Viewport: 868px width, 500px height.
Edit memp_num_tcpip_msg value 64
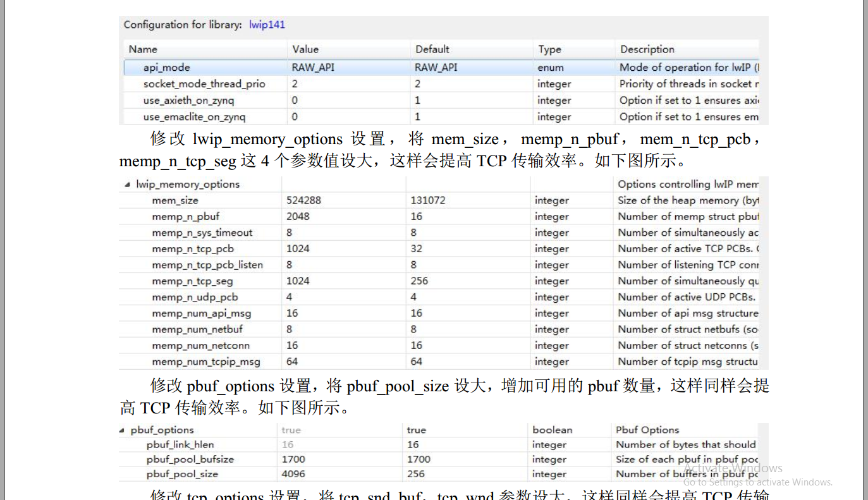click(292, 362)
